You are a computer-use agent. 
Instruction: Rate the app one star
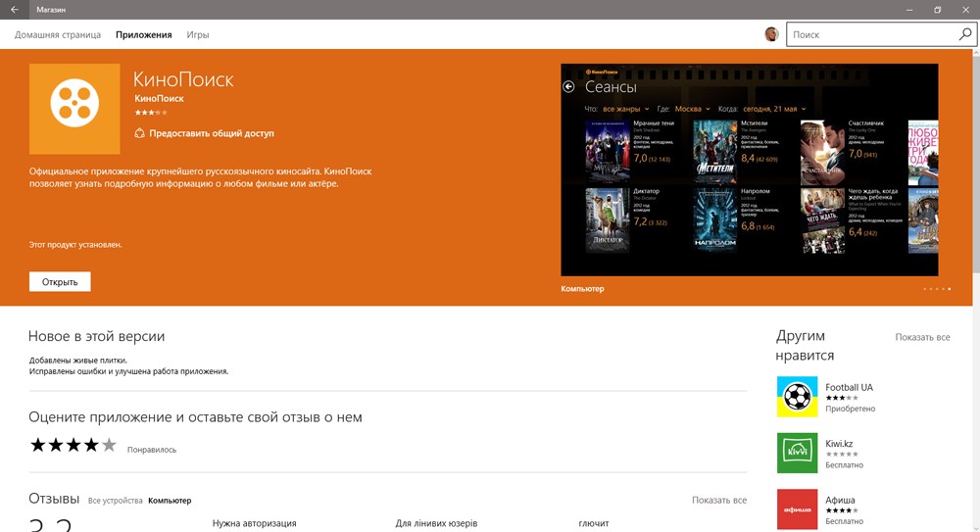pyautogui.click(x=38, y=445)
